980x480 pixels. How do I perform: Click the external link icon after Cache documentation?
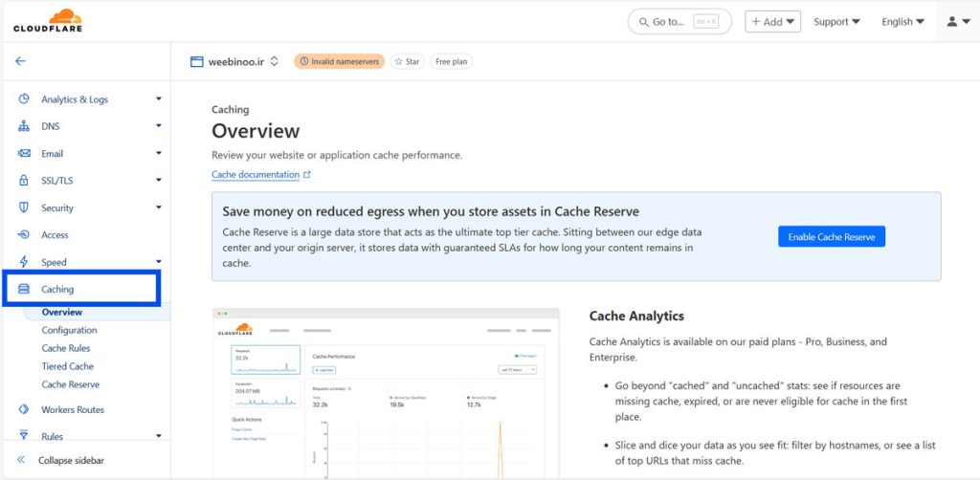coord(307,175)
